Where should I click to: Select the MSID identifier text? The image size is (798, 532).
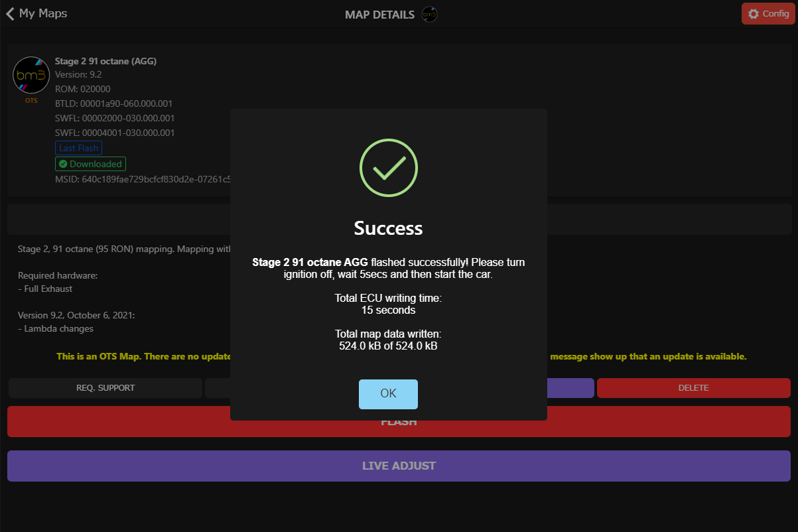143,179
